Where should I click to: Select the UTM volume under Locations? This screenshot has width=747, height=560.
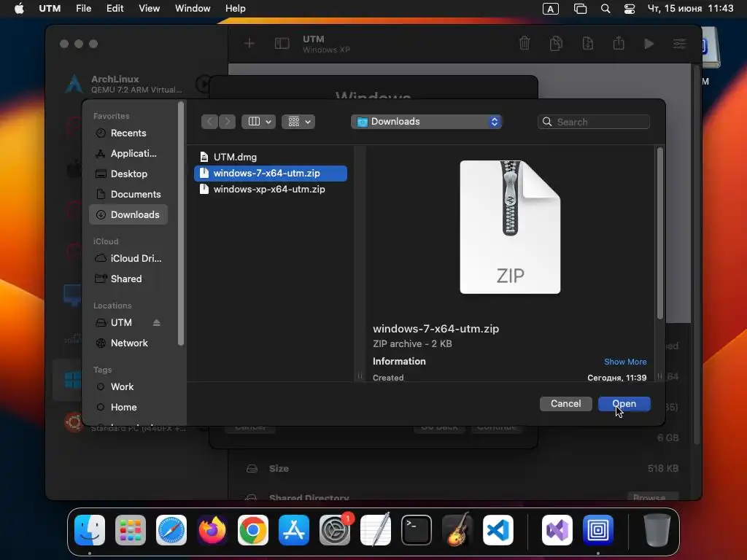[121, 323]
